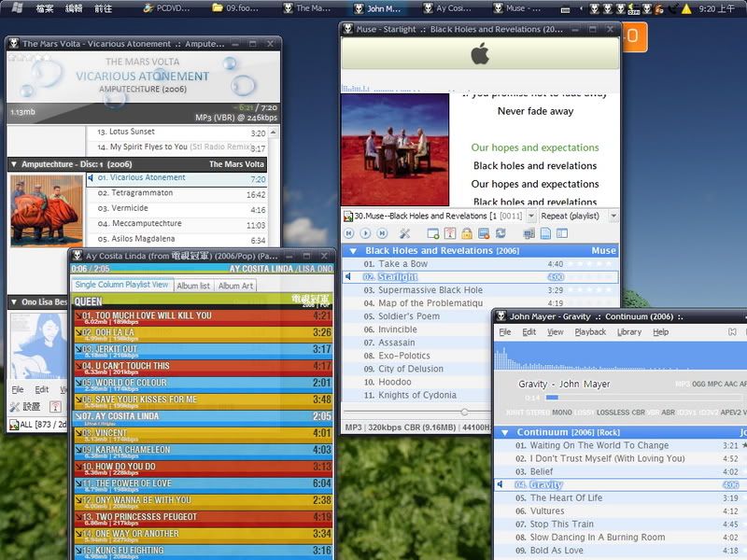This screenshot has width=747, height=560.
Task: Click the playlist icon next to ALL [873
Action: [14, 425]
